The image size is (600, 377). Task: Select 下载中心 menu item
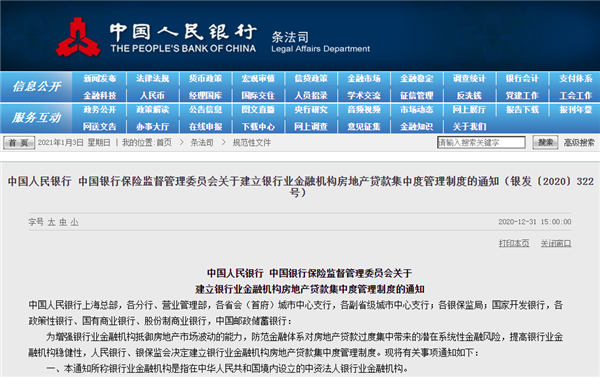258,127
